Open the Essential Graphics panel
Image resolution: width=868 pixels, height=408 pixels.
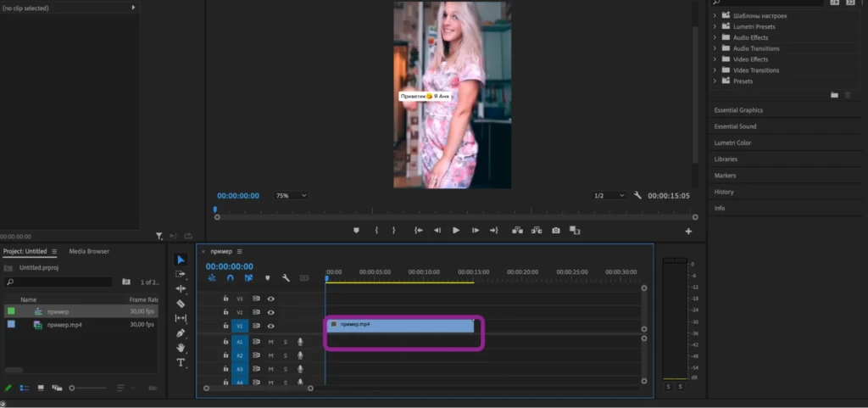coord(738,110)
